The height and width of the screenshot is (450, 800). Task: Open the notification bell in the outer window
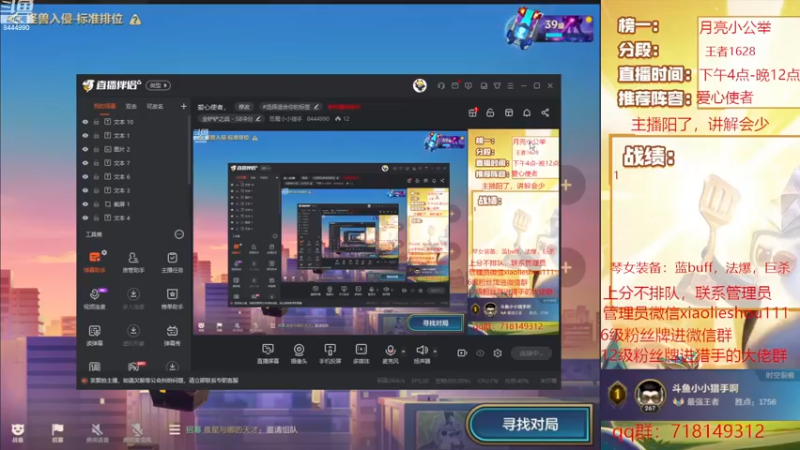(527, 113)
